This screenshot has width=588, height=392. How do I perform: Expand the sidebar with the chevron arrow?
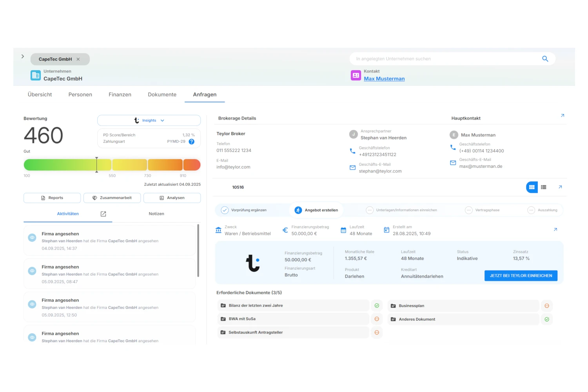tap(23, 56)
